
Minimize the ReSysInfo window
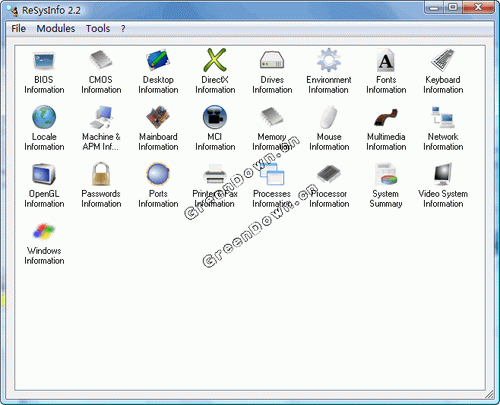[x=434, y=8]
